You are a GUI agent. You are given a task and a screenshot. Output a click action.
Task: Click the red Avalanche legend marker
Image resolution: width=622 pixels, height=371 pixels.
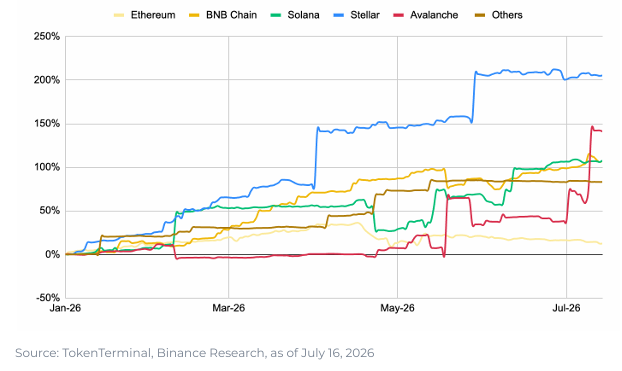tap(398, 15)
